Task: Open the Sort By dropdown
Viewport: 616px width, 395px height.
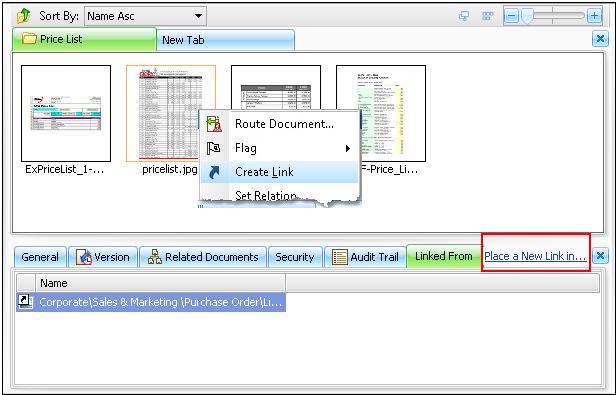Action: (145, 16)
